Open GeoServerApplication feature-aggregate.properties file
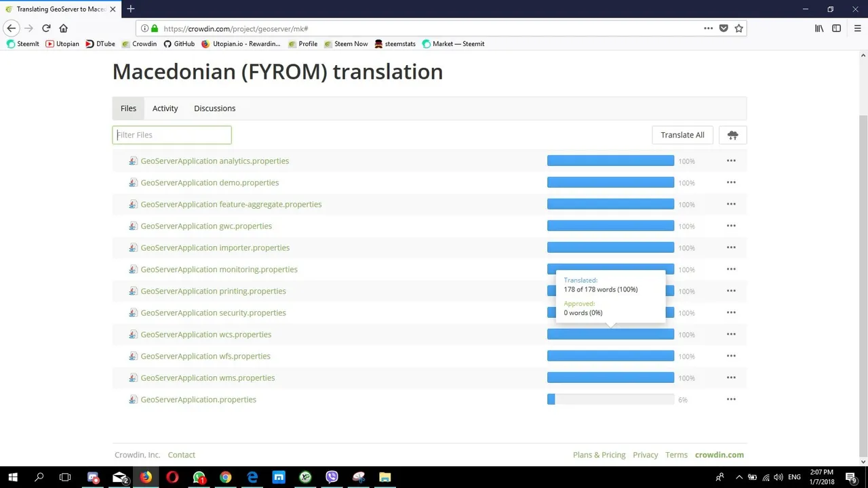The height and width of the screenshot is (488, 868). (231, 204)
